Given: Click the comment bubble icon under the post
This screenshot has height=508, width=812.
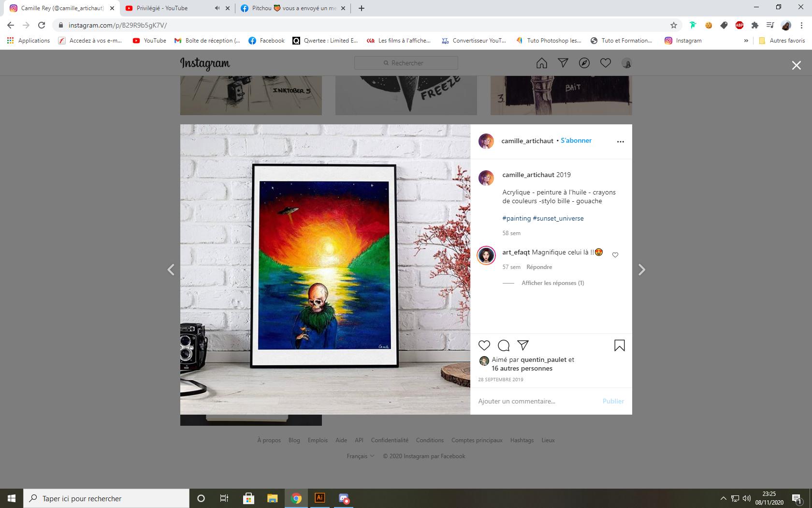Looking at the screenshot, I should (504, 345).
